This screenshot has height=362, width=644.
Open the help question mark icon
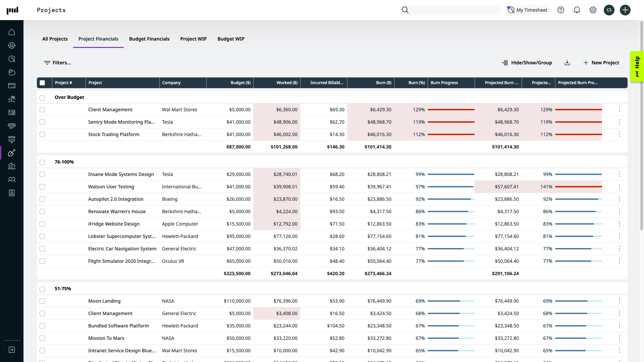[560, 10]
